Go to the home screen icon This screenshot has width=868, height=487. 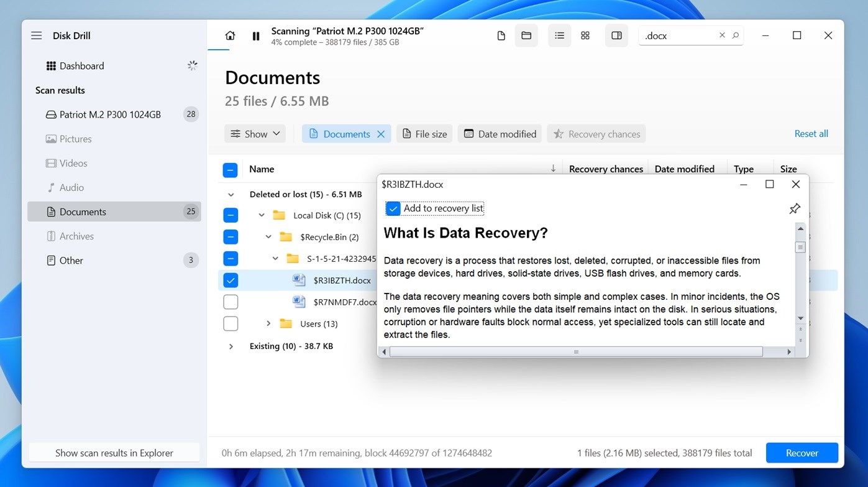(x=230, y=36)
